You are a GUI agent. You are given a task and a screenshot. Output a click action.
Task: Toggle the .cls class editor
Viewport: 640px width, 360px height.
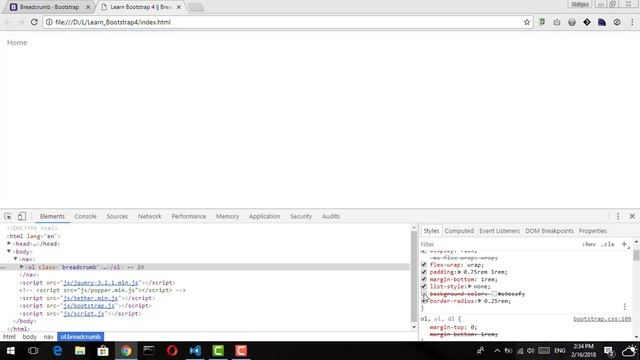pos(608,244)
